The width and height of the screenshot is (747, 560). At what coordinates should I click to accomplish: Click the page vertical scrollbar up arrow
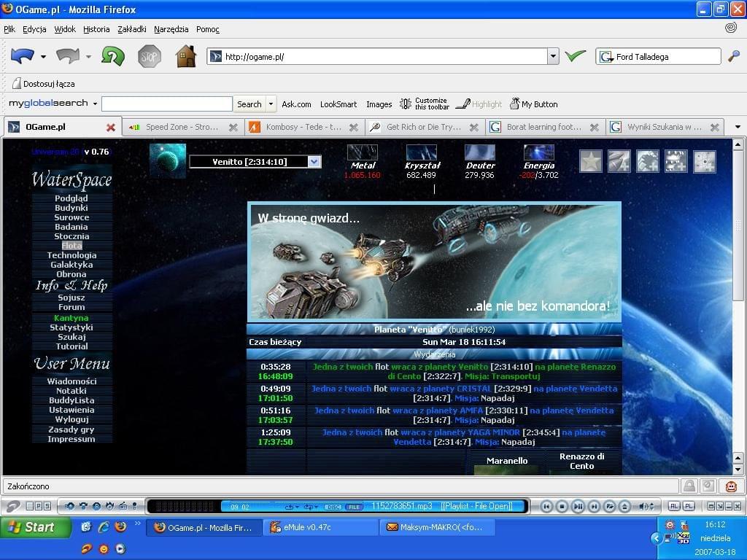pos(738,144)
